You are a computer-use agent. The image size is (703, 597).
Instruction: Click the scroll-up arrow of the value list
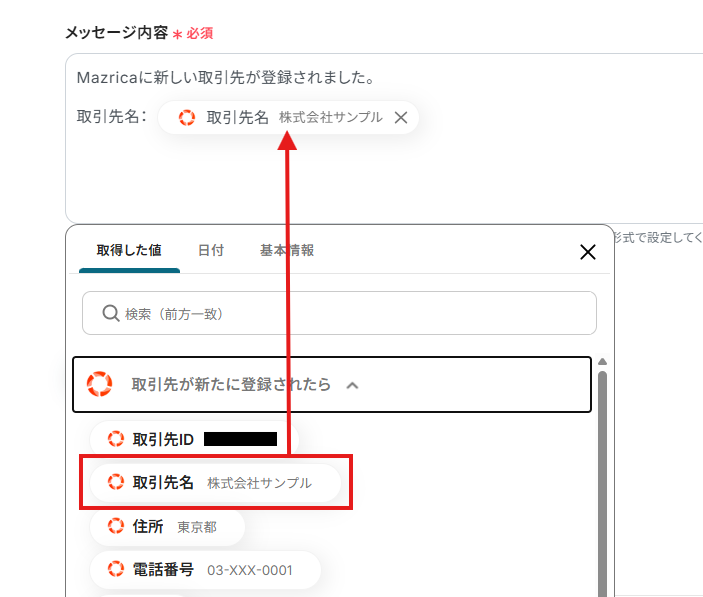(x=603, y=362)
